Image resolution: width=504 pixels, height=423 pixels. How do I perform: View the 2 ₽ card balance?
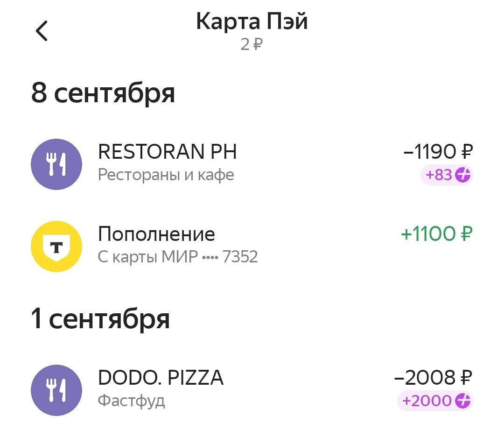pos(252,45)
